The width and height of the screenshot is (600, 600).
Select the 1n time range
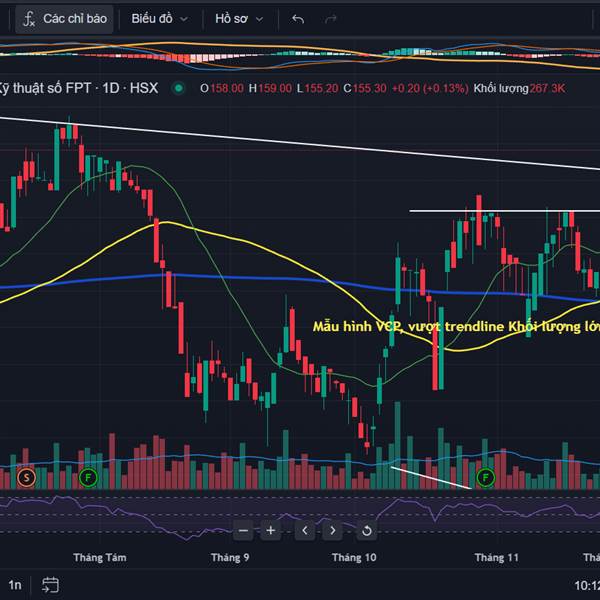pyautogui.click(x=15, y=585)
